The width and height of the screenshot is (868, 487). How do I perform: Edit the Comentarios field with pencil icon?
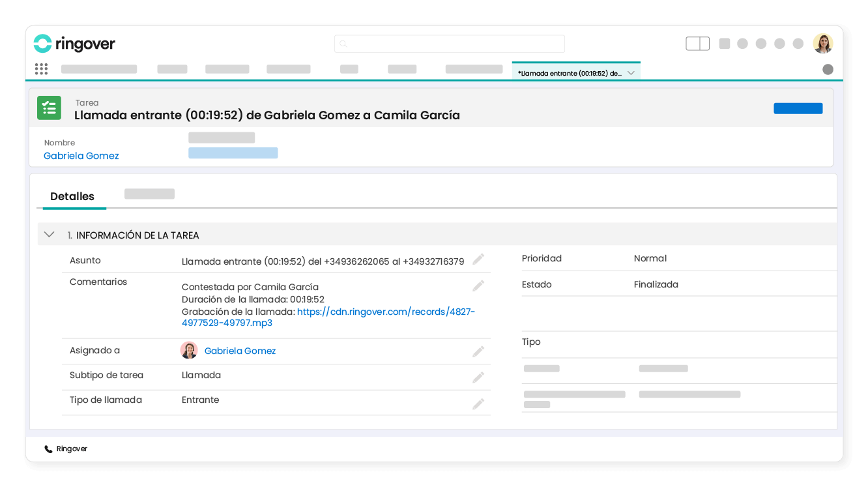[x=478, y=286]
